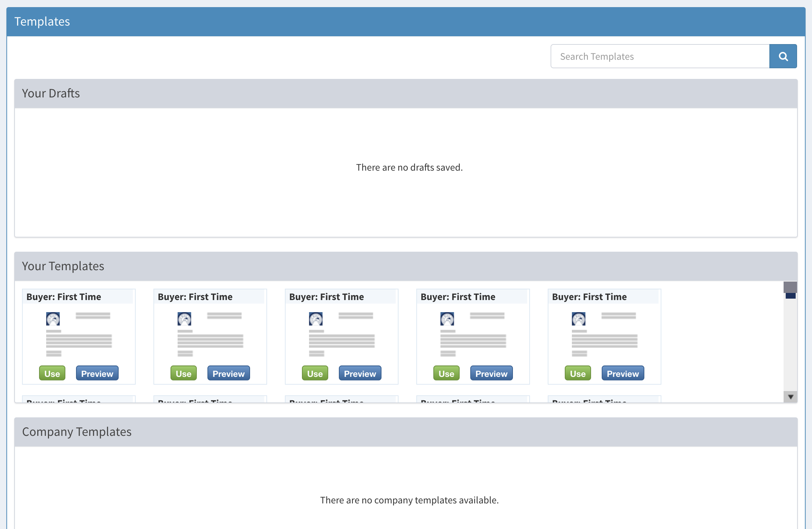812x529 pixels.
Task: Preview the third Buyer: First Time template
Action: click(360, 373)
